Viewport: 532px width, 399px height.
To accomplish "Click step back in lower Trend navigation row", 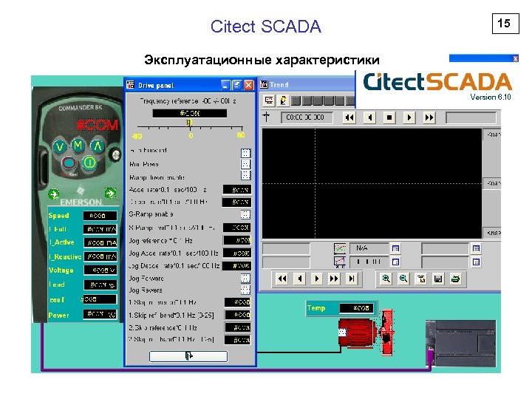I will pyautogui.click(x=299, y=279).
